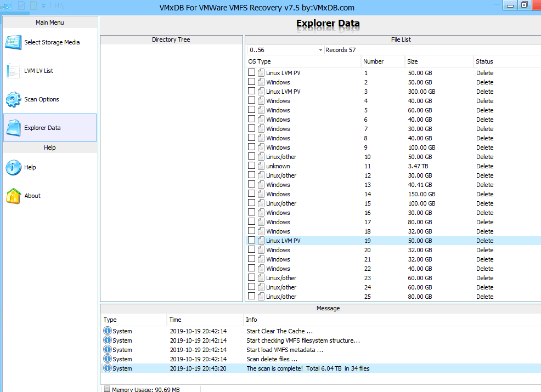Click the file icon for record number 3
The image size is (541, 392).
(261, 92)
